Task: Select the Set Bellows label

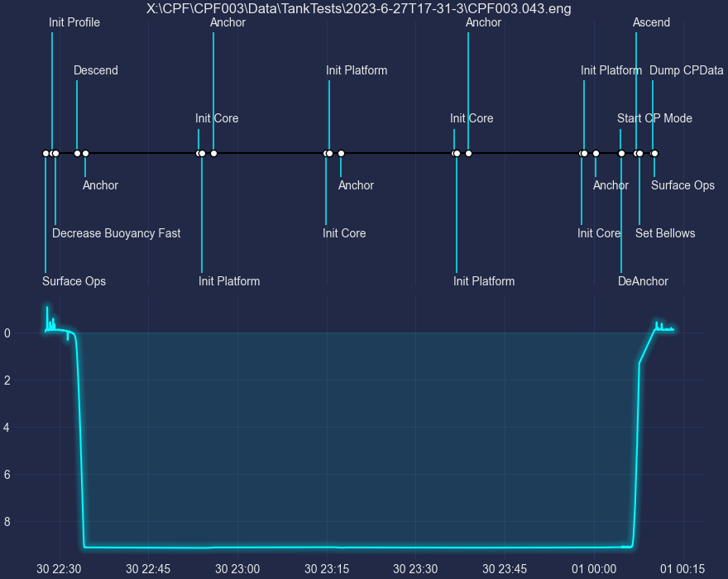Action: tap(665, 233)
